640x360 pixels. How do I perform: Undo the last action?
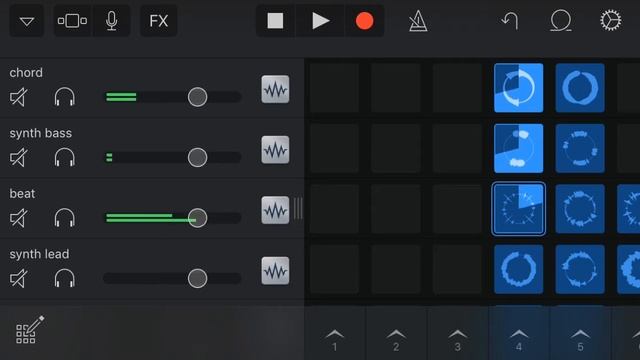510,20
